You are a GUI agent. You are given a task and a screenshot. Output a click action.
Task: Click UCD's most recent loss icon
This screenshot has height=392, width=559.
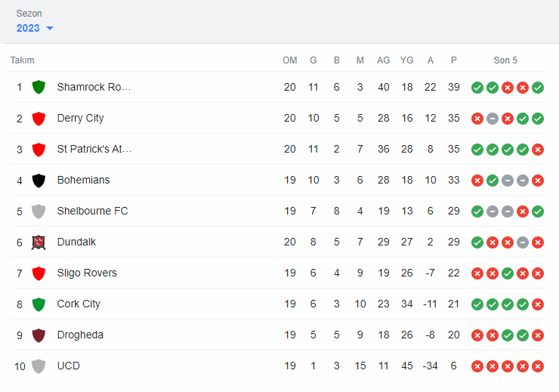538,366
